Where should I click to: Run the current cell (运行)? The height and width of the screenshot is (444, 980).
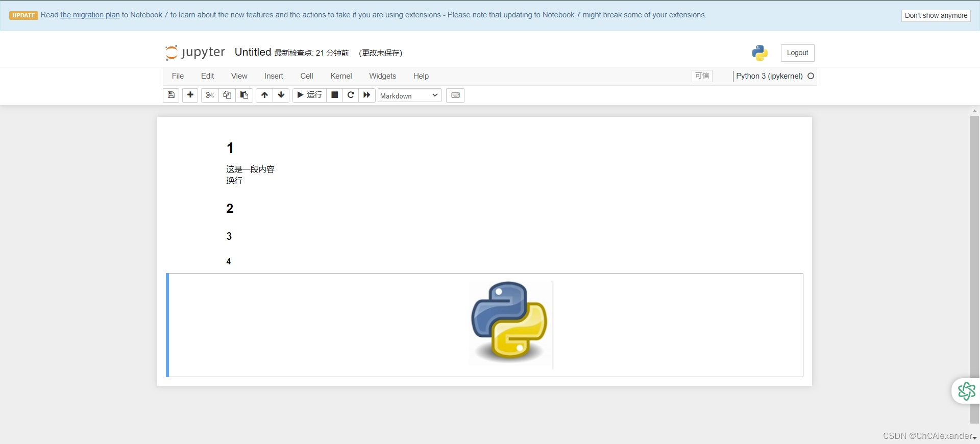pyautogui.click(x=309, y=95)
